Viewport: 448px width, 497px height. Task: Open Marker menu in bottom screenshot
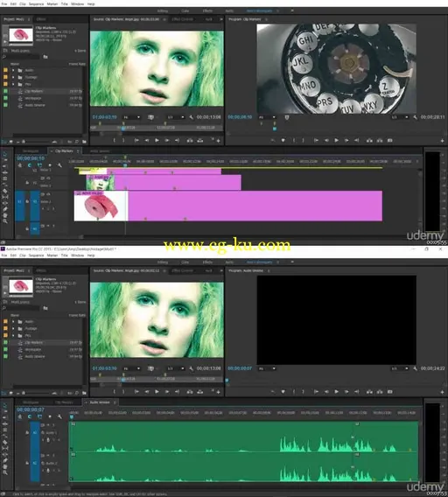(x=52, y=255)
